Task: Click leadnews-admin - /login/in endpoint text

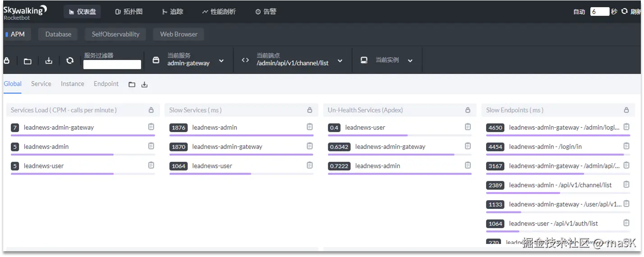Action: click(546, 147)
